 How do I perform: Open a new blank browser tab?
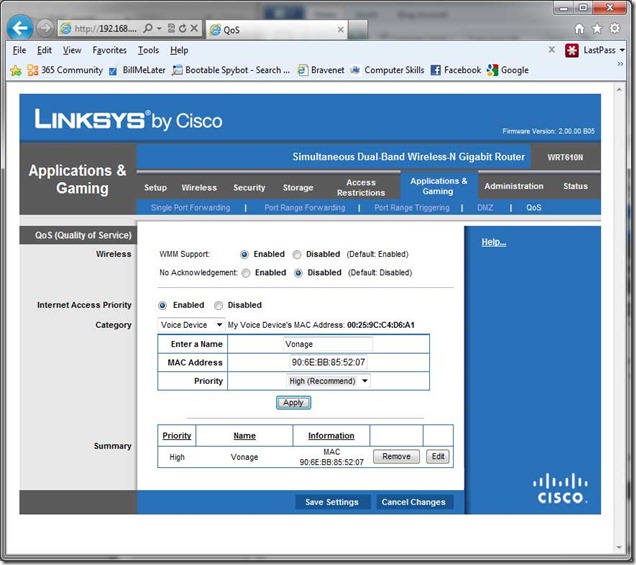click(358, 30)
